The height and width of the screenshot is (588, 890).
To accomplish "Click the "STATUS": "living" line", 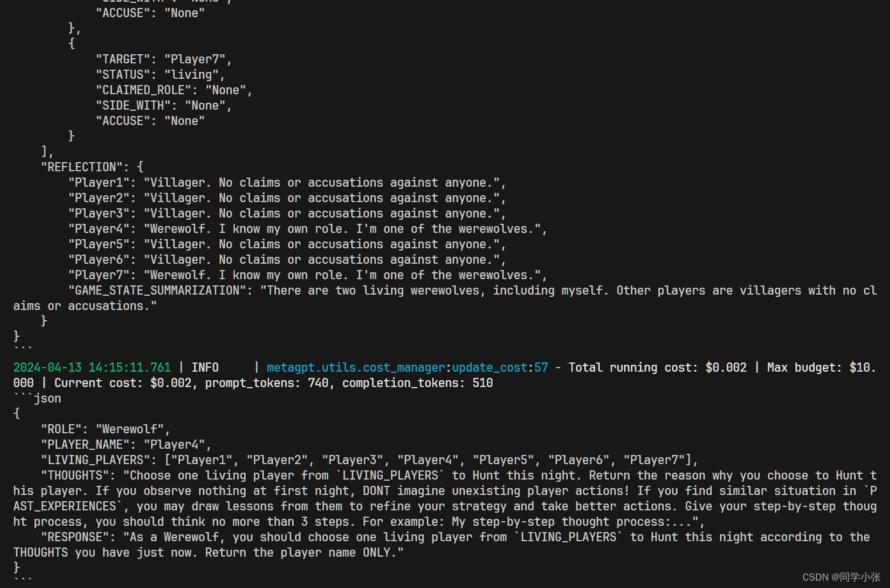I will pyautogui.click(x=161, y=75).
